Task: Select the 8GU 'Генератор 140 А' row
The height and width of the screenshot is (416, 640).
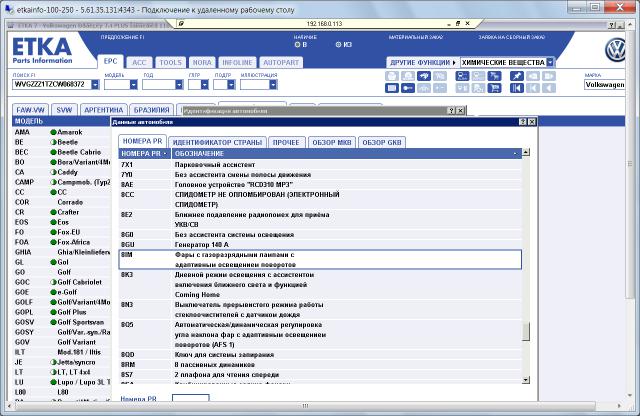Action: (x=320, y=245)
